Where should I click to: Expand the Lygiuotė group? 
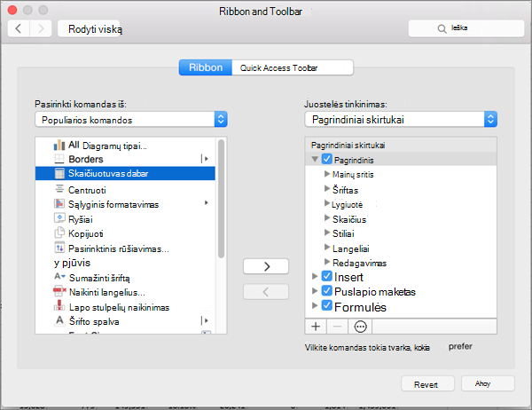pyautogui.click(x=327, y=203)
